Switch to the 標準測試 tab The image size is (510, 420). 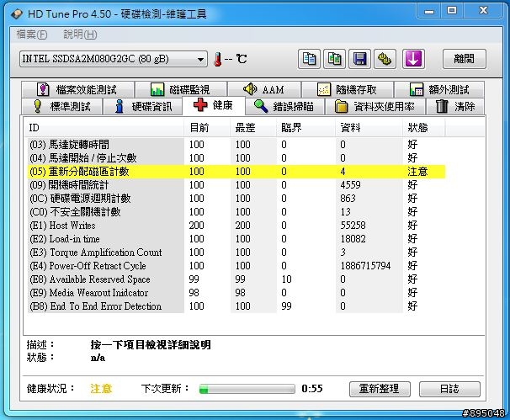pyautogui.click(x=61, y=106)
